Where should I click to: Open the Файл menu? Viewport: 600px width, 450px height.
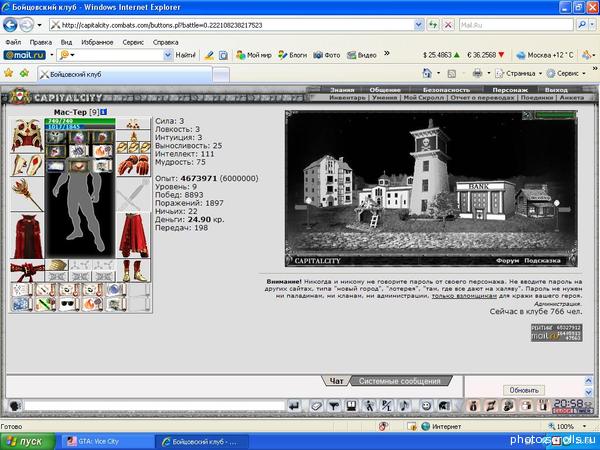coord(13,42)
